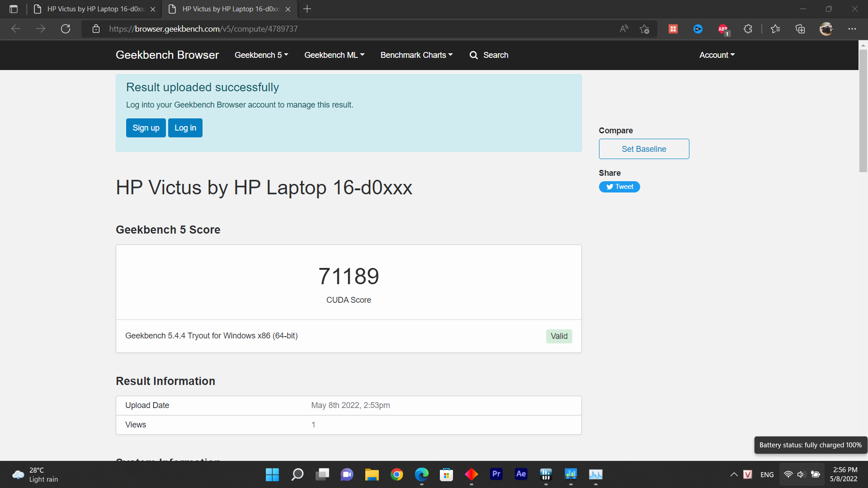Close the first HP Victus tab
Image resolution: width=868 pixels, height=488 pixels.
(153, 9)
